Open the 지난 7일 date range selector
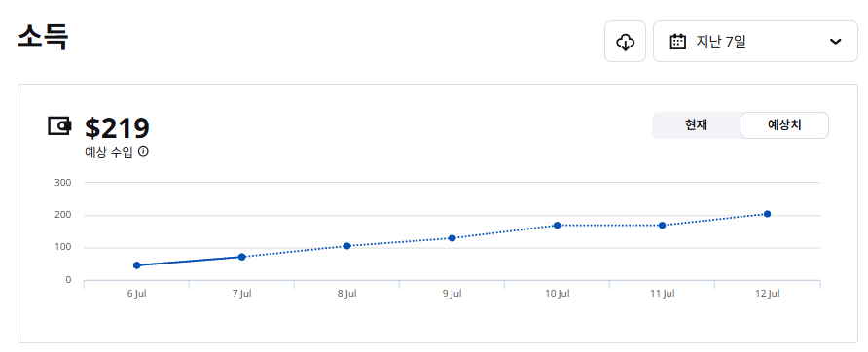 pos(755,42)
